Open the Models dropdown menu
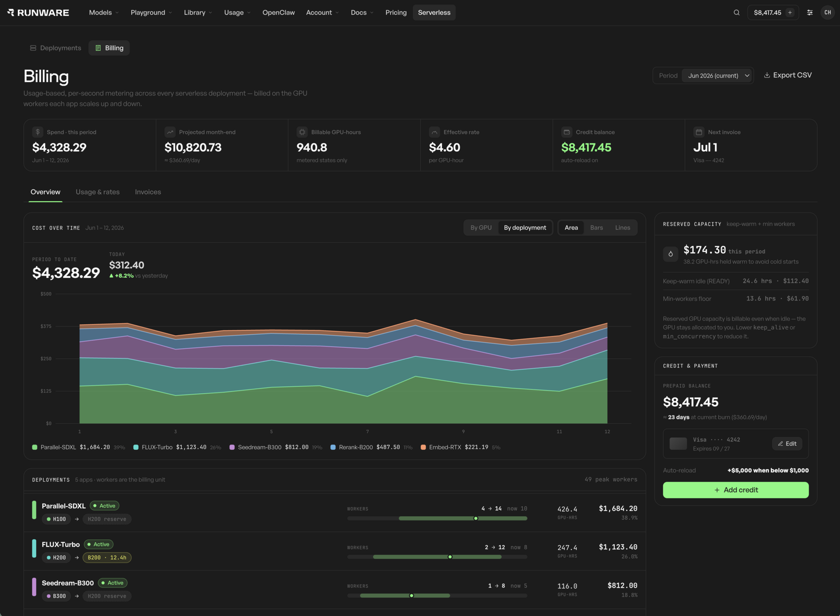 click(x=104, y=13)
